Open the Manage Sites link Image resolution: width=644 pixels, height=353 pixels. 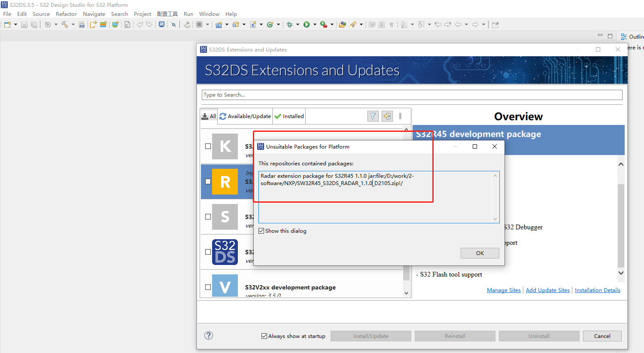tap(504, 290)
